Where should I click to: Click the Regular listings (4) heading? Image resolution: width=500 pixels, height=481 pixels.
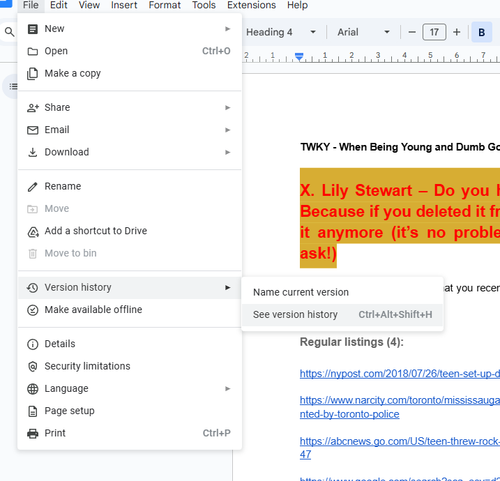(x=352, y=342)
